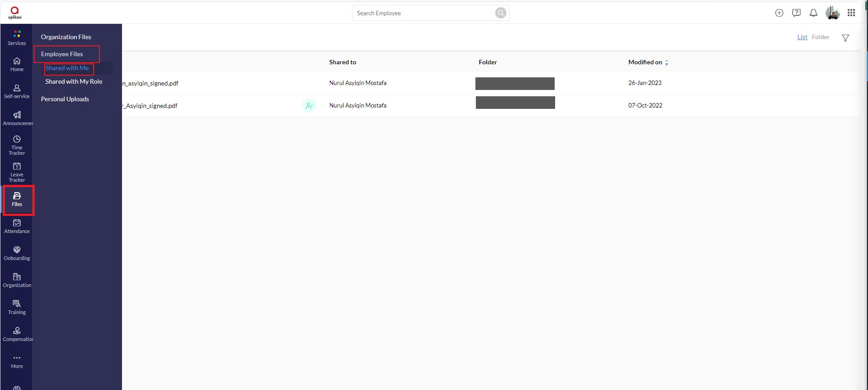Click the Modified on column header
The image size is (868, 390).
645,62
